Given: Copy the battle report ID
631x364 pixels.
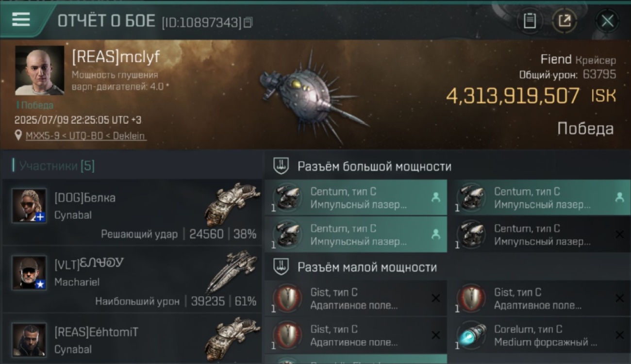Looking at the screenshot, I should click(x=248, y=22).
